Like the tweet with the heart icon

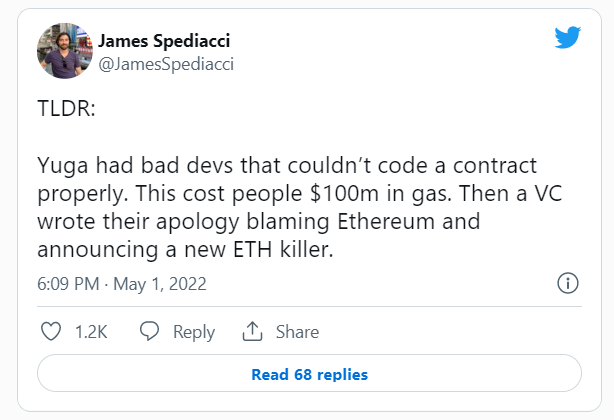click(x=49, y=331)
